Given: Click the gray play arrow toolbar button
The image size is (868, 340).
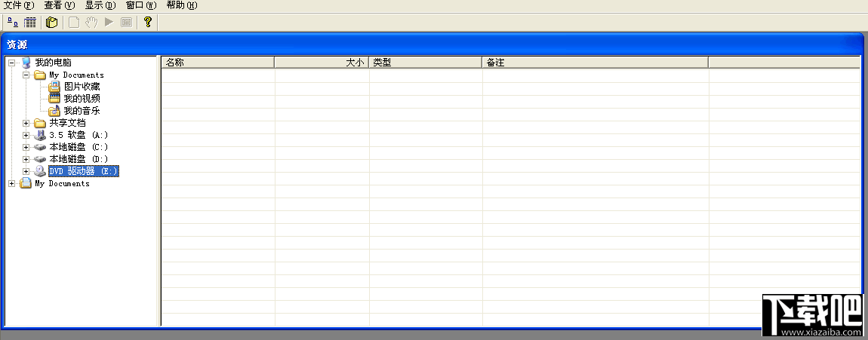Looking at the screenshot, I should coord(109,22).
